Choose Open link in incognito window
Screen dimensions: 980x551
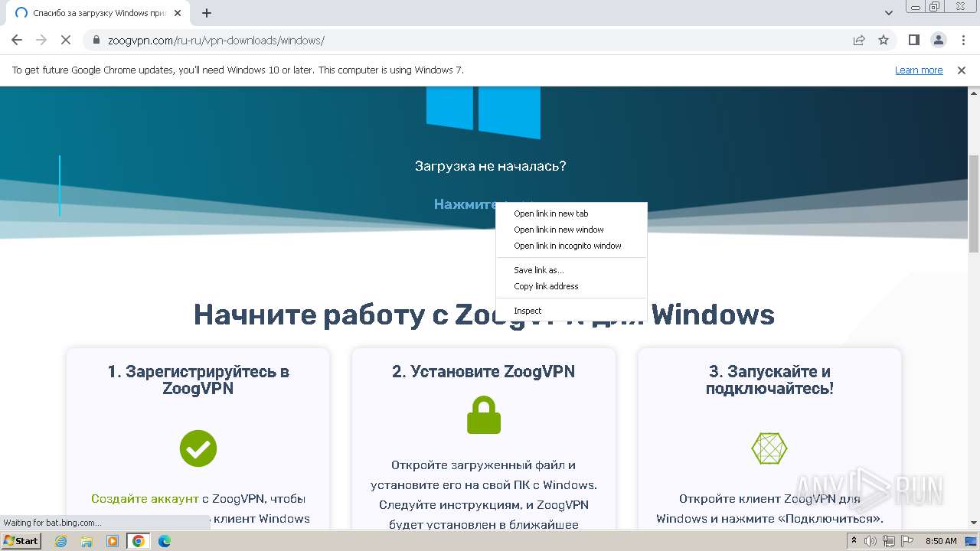pyautogui.click(x=571, y=246)
